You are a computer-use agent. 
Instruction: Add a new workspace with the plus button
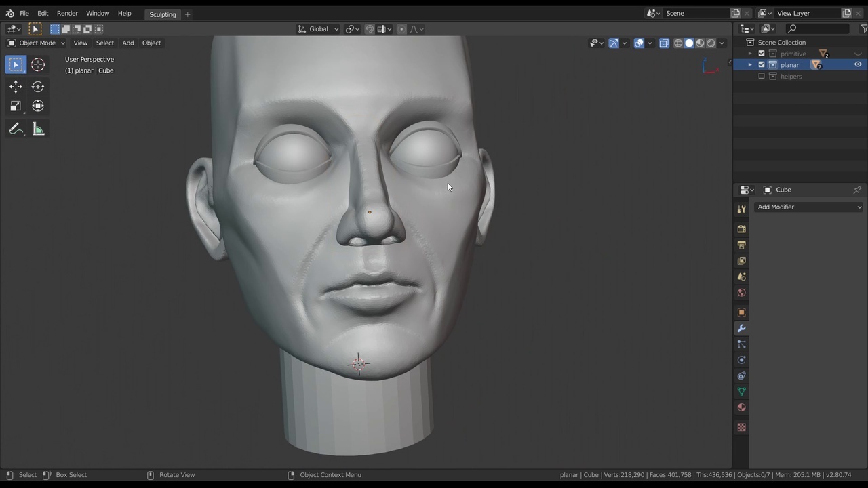(187, 14)
